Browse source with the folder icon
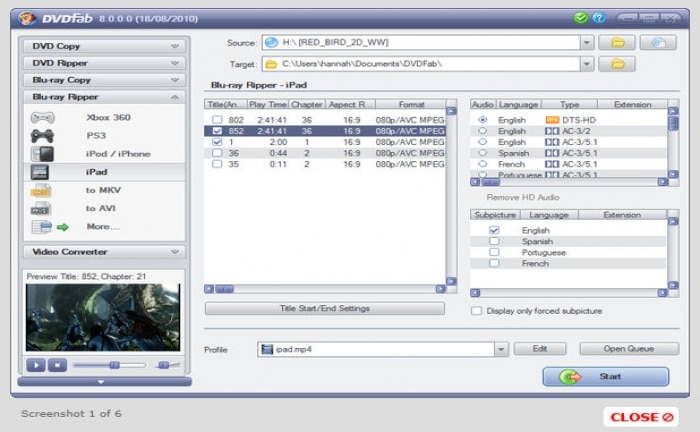Viewport: 700px width, 432px height. [617, 43]
